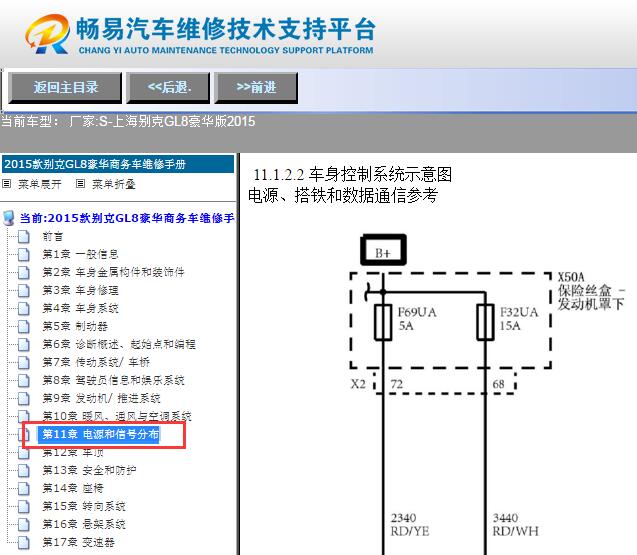Click the current vehicle text 厂家:S-上海别克GL8豪华版2015
Viewport: 637px width, 555px height.
[162, 121]
